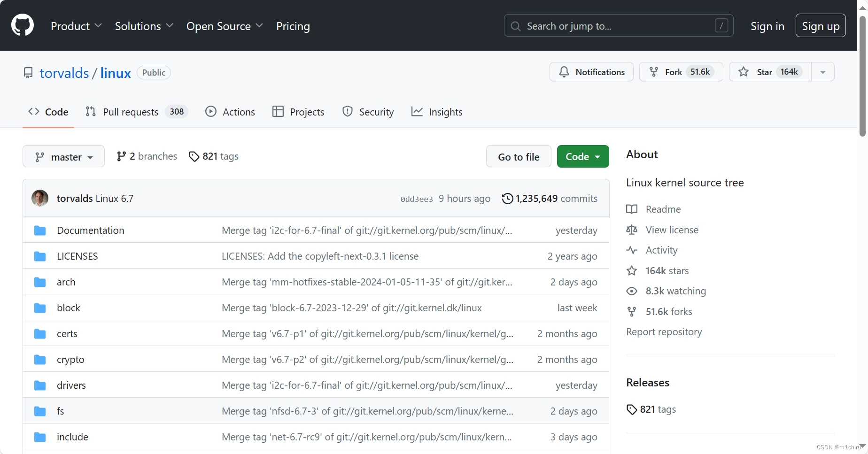The width and height of the screenshot is (868, 454).
Task: Click the Report repository link
Action: click(x=664, y=332)
